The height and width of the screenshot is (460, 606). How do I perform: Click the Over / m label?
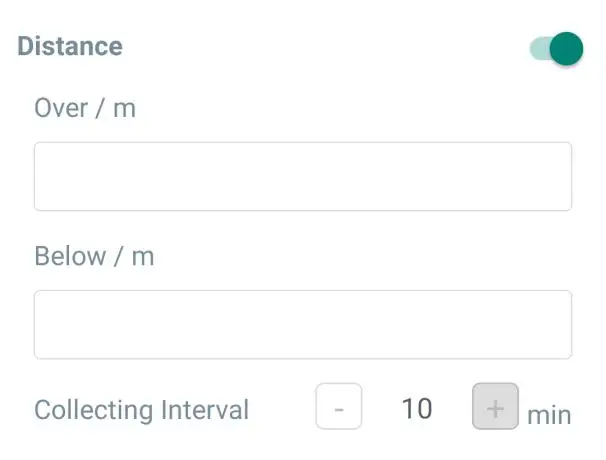(85, 108)
